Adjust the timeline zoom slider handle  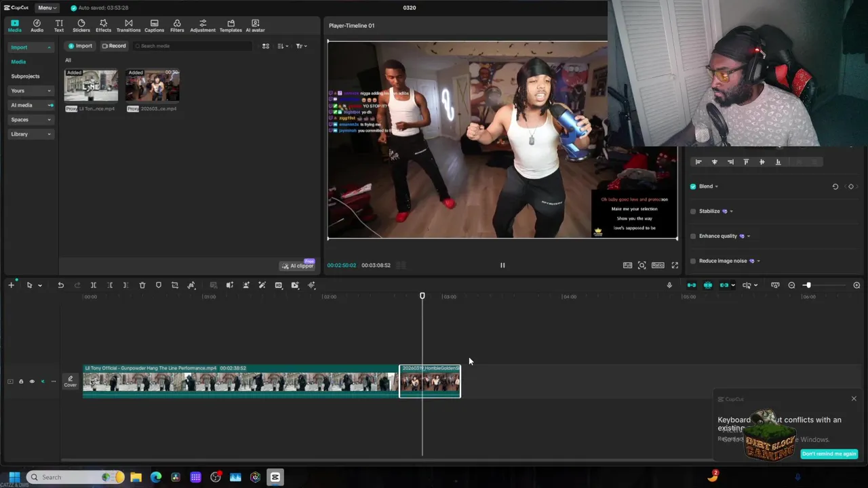click(x=807, y=285)
